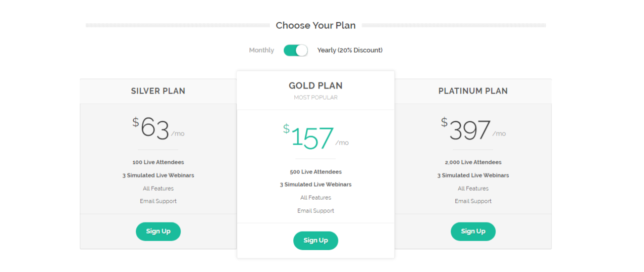
Task: Select the Monthly billing label
Action: pos(261,50)
